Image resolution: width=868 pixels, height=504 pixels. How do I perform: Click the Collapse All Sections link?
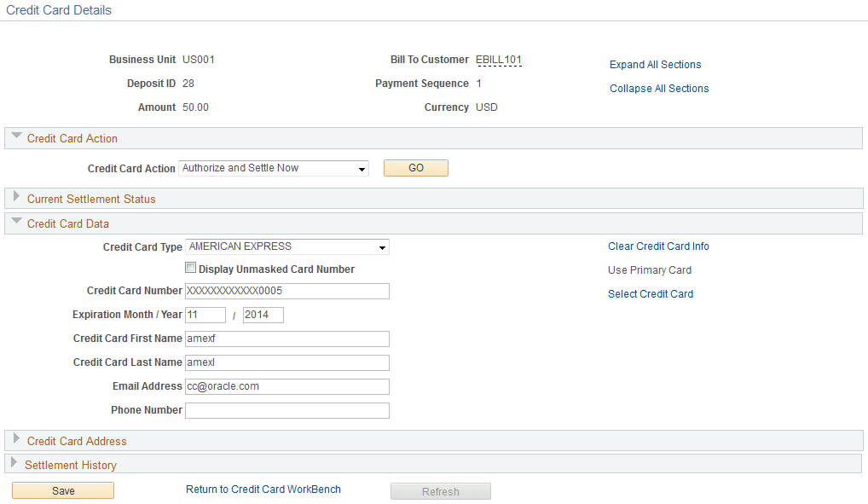coord(658,88)
